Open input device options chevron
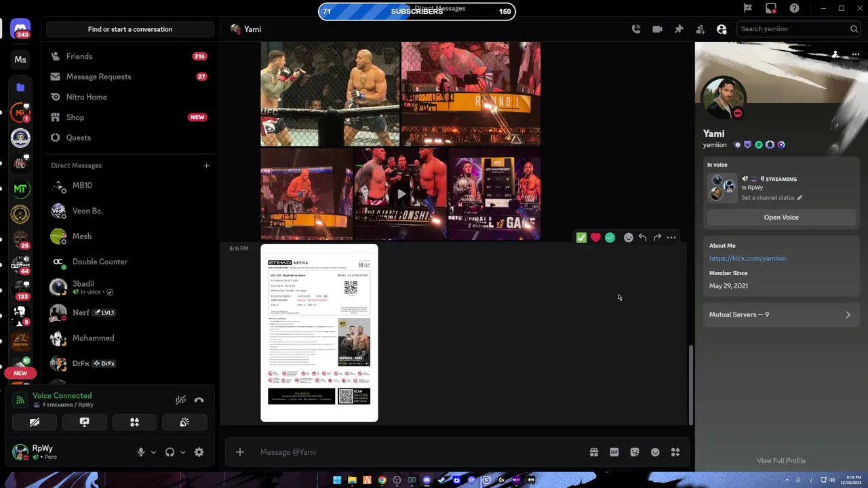The width and height of the screenshot is (868, 488). pos(153,452)
